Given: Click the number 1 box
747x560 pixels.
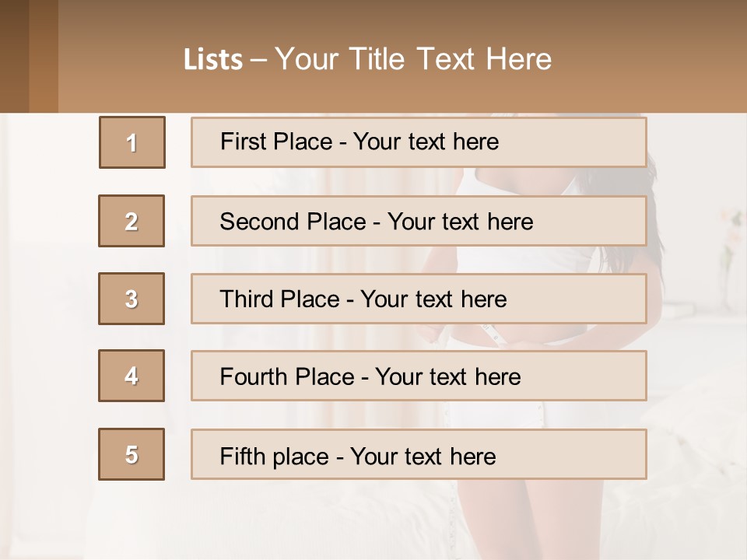Looking at the screenshot, I should click(x=132, y=142).
